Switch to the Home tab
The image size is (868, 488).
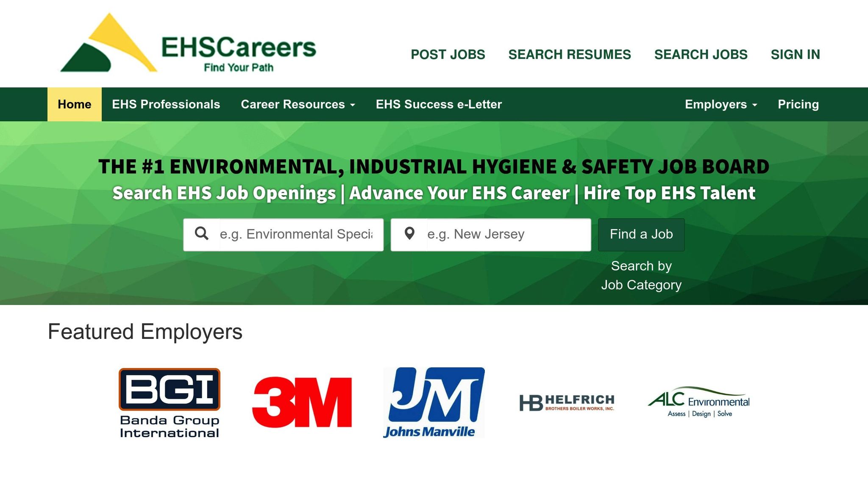pos(74,104)
